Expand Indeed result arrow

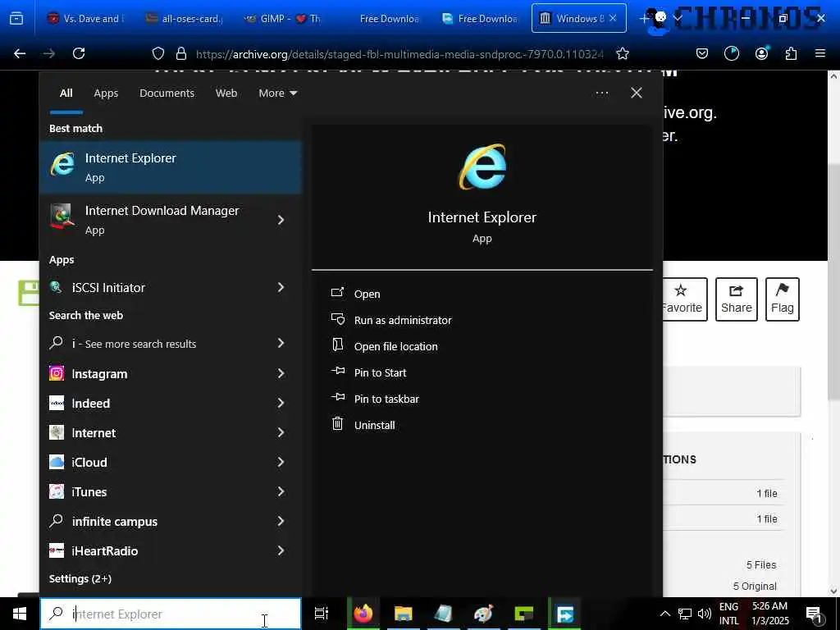[281, 403]
